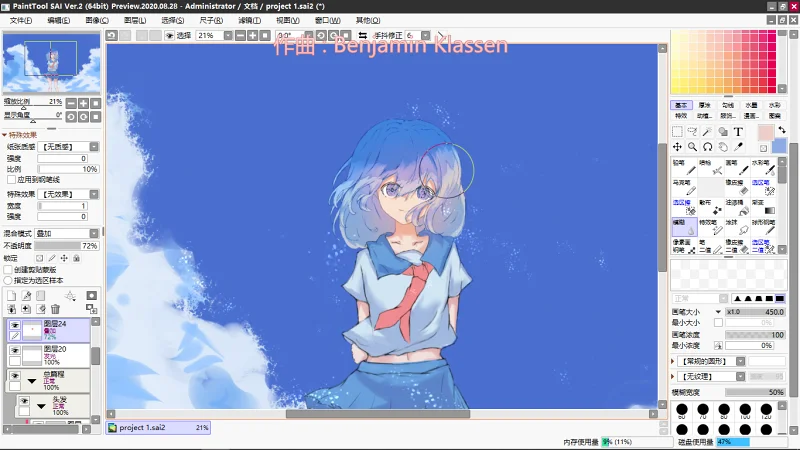Image resolution: width=800 pixels, height=450 pixels.
Task: Zoom out with toolbar minus button
Action: (x=240, y=35)
